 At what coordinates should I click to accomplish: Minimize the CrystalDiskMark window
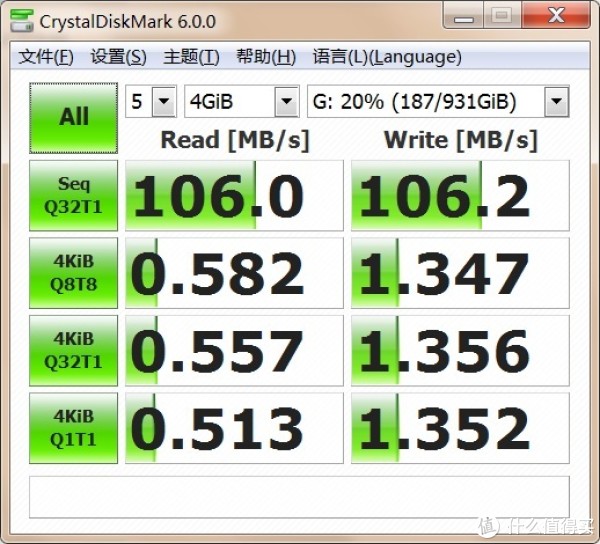463,16
